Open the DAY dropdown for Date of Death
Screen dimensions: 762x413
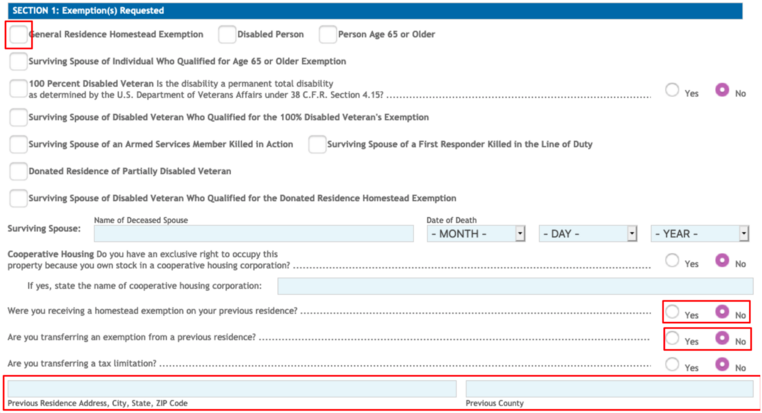click(588, 234)
